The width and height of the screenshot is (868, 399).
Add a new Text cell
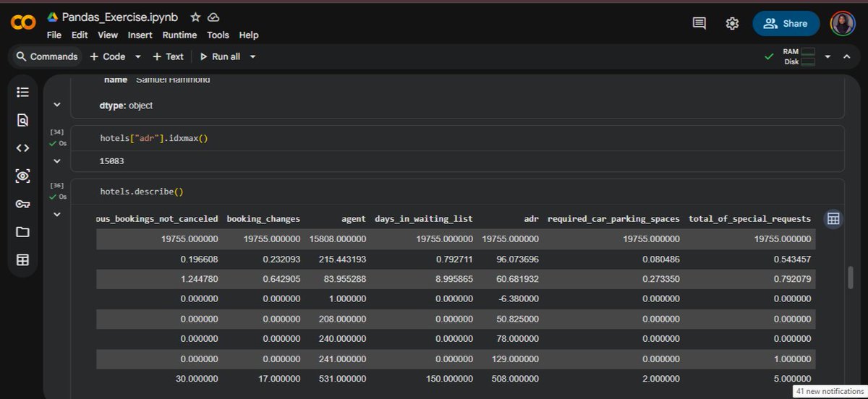pyautogui.click(x=168, y=56)
